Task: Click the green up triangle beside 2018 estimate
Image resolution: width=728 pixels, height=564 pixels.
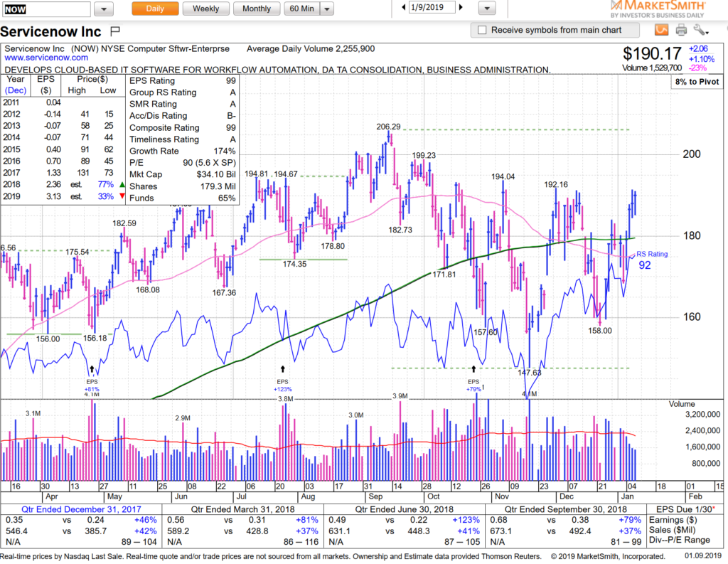Action: (122, 184)
